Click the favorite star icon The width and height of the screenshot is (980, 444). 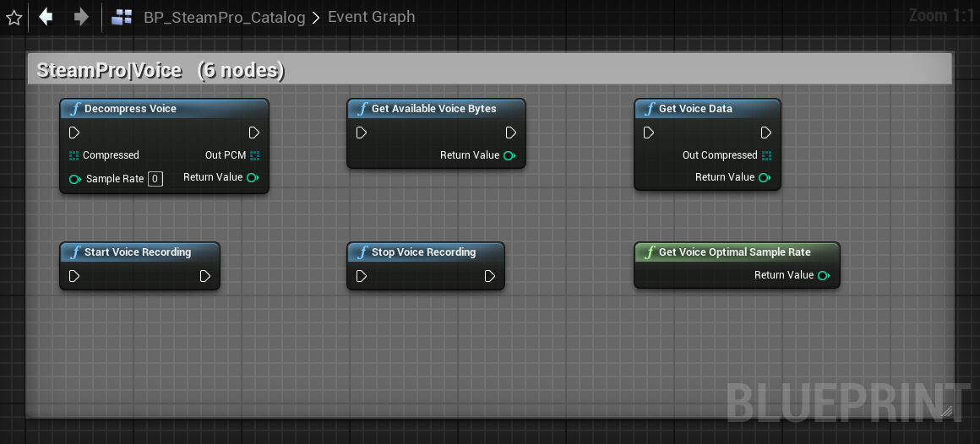pos(14,18)
